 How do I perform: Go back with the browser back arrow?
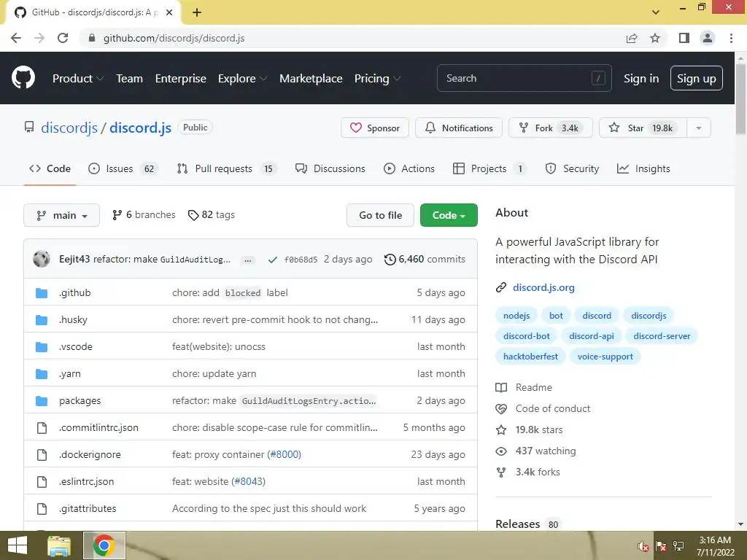coord(16,38)
